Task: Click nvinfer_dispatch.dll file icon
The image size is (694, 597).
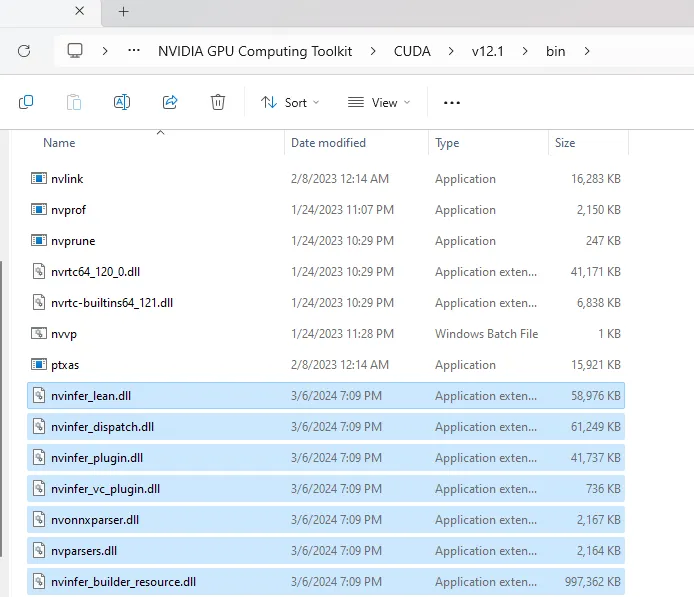Action: [x=39, y=426]
